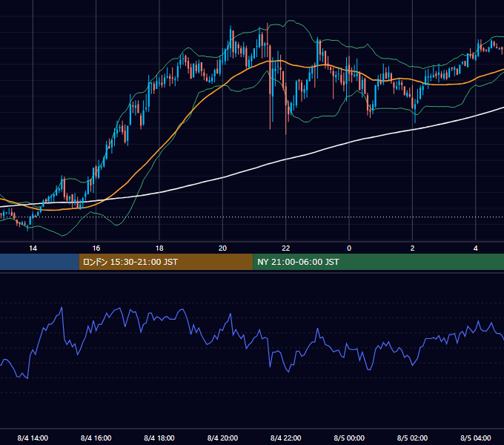Click the 8/4 16:00 time label

(x=96, y=438)
